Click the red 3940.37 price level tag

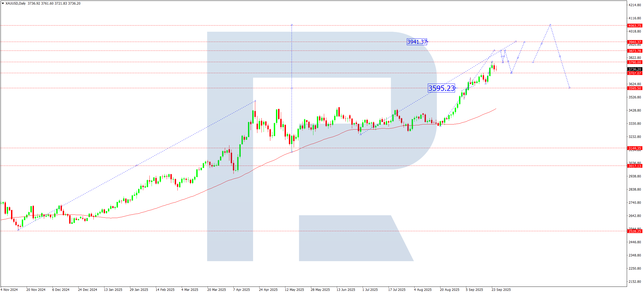pos(635,42)
